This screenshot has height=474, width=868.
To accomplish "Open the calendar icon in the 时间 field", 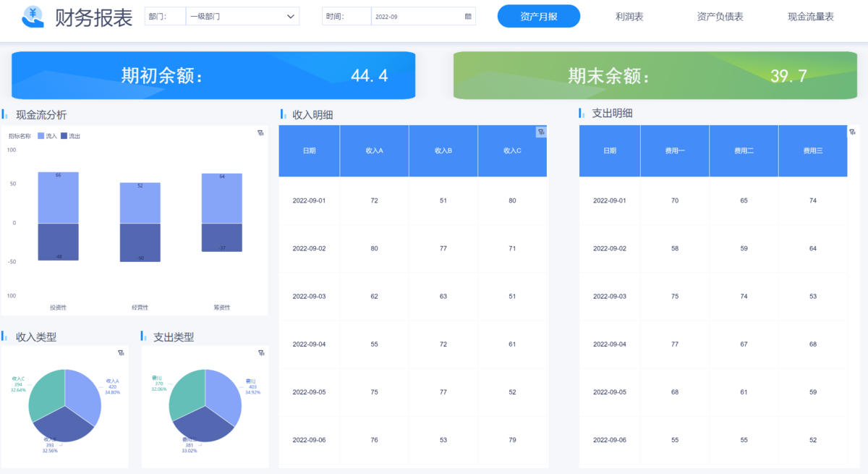I will (x=468, y=16).
